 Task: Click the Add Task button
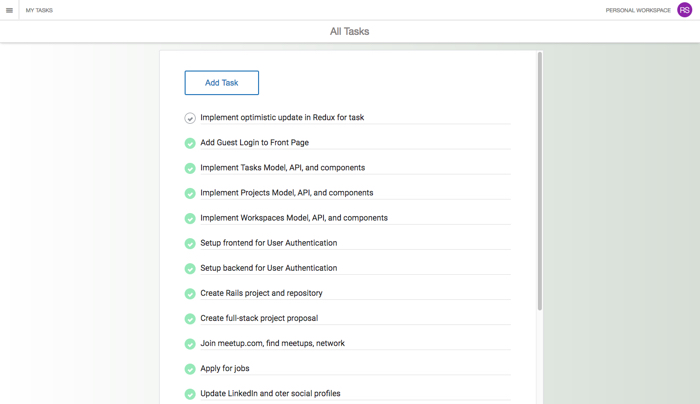click(x=221, y=83)
